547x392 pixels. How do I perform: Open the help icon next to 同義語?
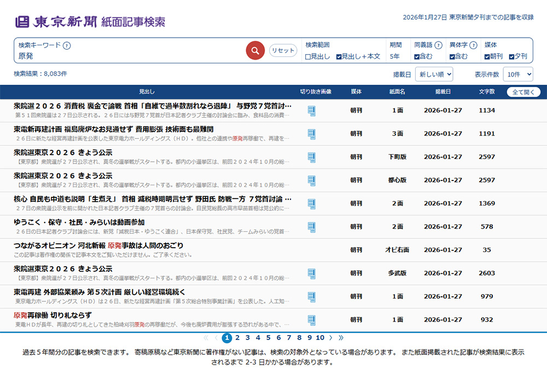pyautogui.click(x=439, y=45)
